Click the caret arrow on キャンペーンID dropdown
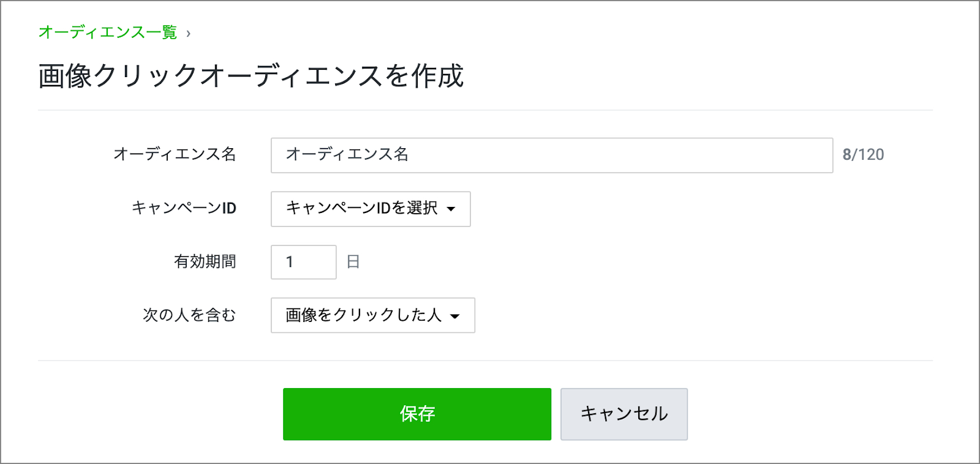 [x=451, y=209]
